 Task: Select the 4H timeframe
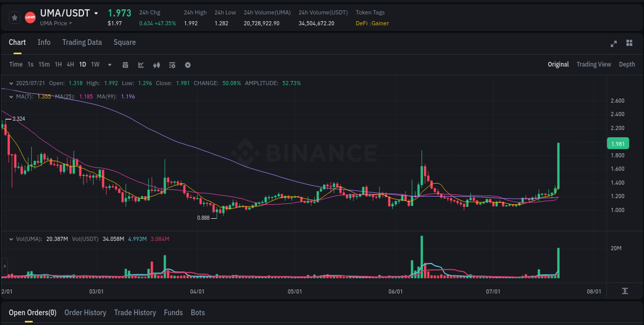pyautogui.click(x=70, y=64)
